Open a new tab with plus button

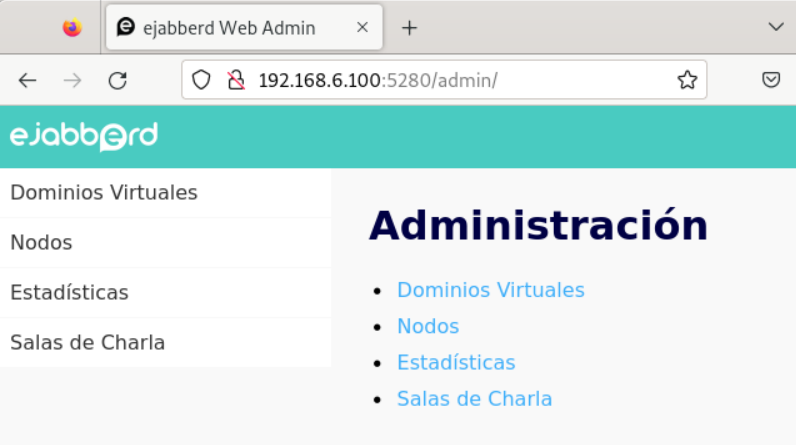click(x=408, y=28)
